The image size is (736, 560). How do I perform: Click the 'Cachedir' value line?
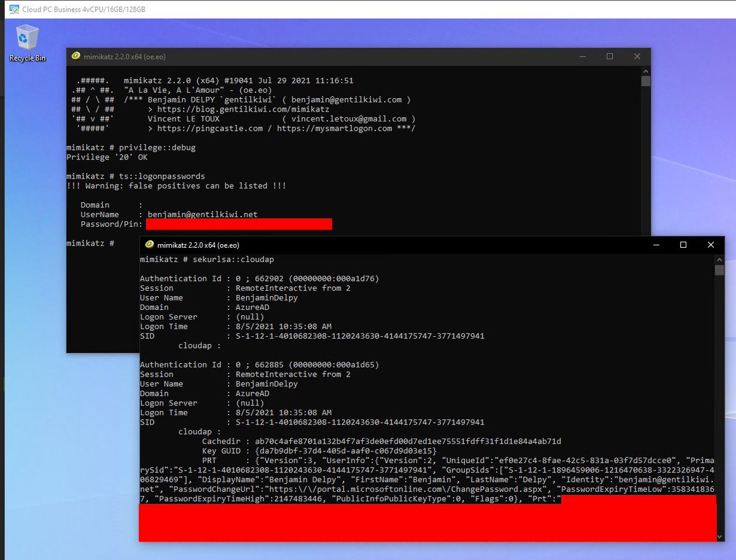pos(381,441)
